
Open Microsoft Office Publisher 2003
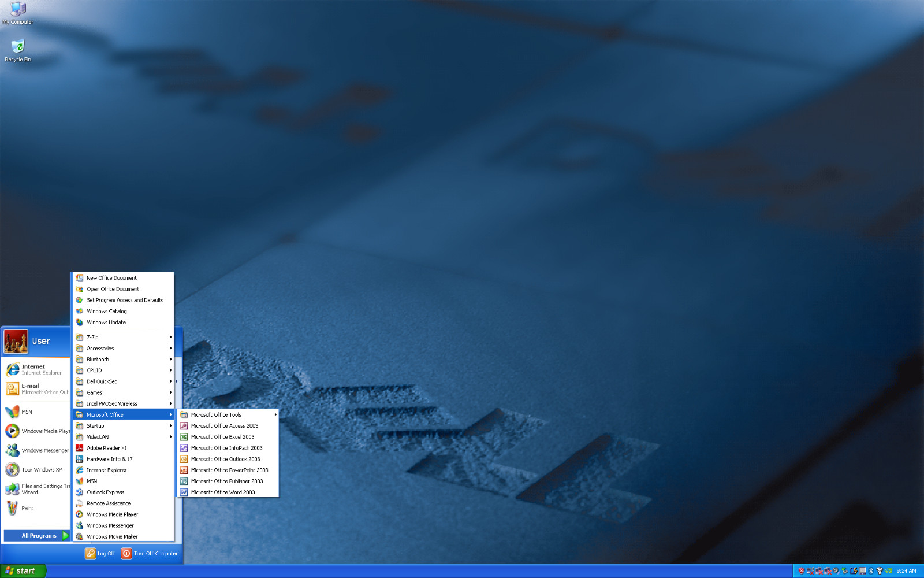[x=228, y=481]
